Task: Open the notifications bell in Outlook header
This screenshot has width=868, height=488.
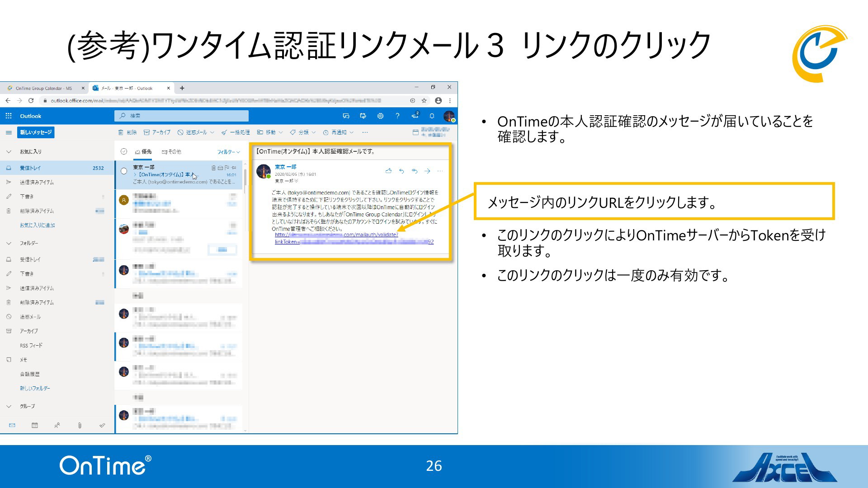Action: [432, 116]
